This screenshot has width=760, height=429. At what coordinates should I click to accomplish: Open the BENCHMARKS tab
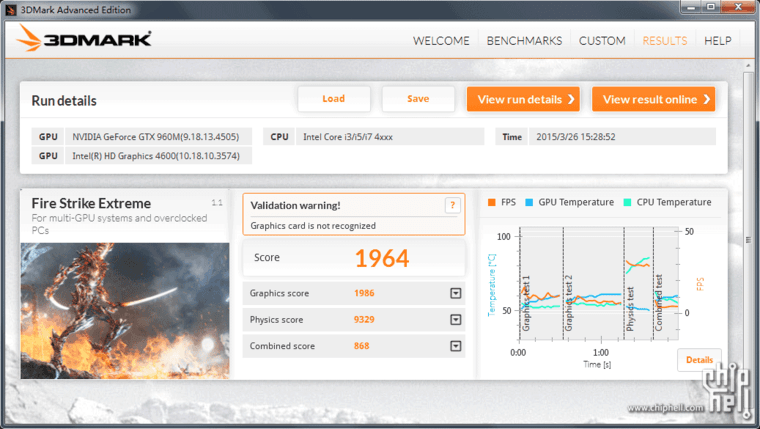(x=524, y=41)
